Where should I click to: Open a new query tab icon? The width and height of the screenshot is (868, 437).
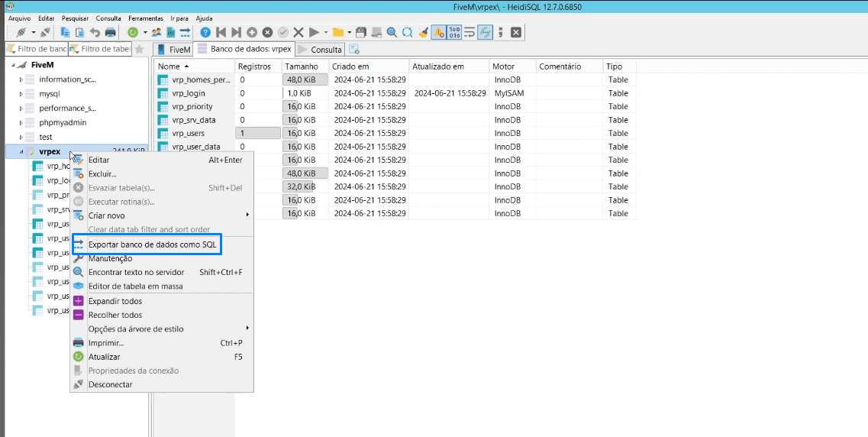[x=353, y=49]
